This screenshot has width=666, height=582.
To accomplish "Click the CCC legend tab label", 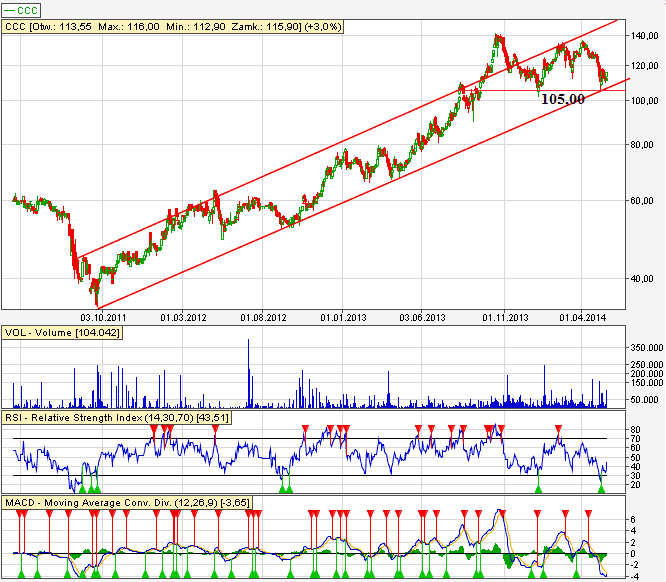I will (21, 10).
